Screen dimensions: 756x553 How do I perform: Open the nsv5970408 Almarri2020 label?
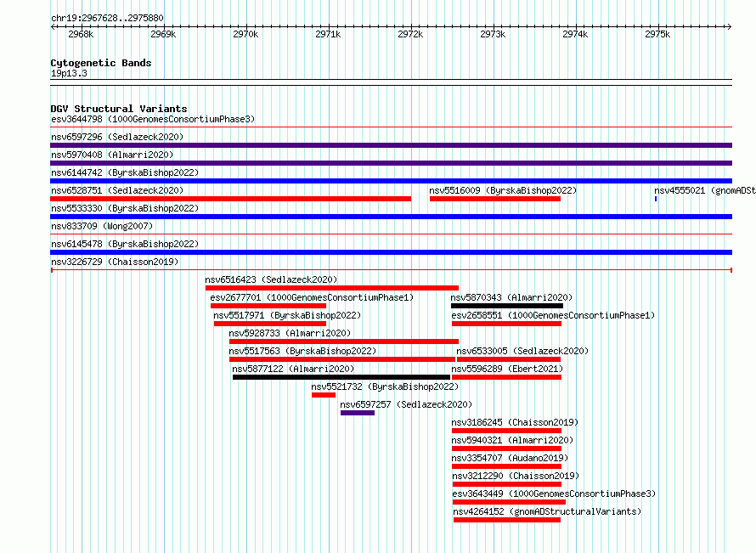click(x=112, y=155)
